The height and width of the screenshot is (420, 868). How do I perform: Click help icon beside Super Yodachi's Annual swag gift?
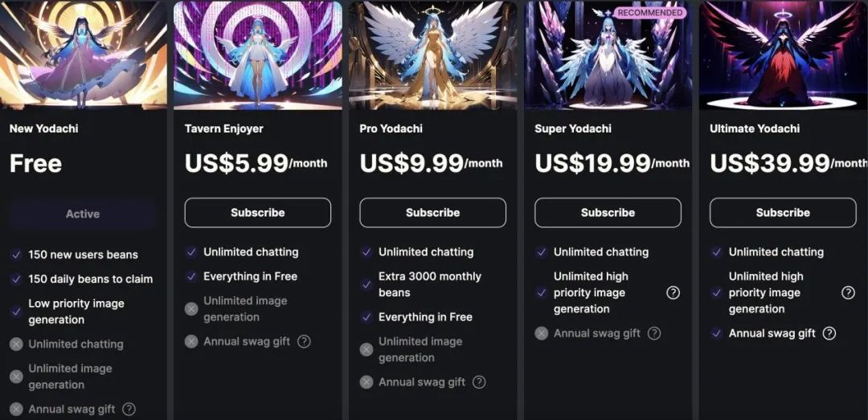tap(654, 333)
